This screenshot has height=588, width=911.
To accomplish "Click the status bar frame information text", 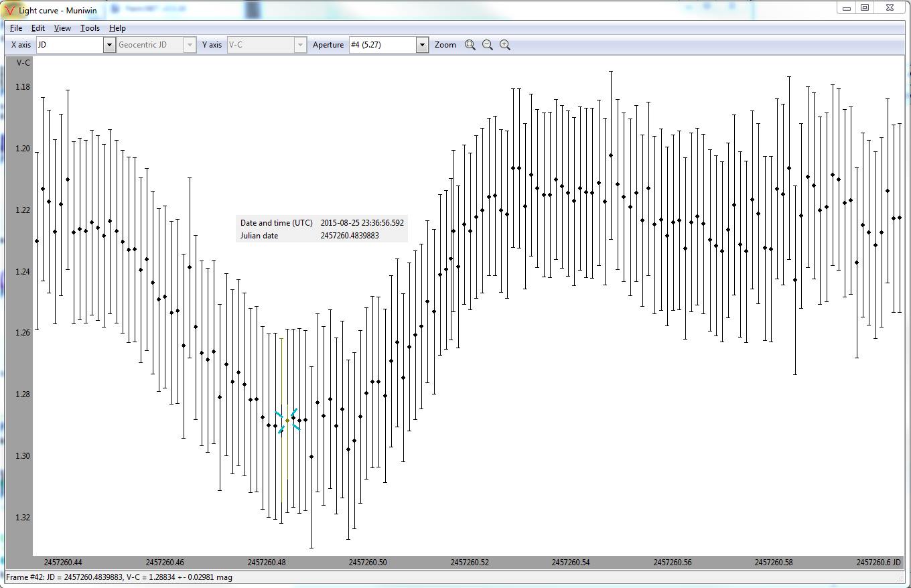I will pyautogui.click(x=119, y=577).
